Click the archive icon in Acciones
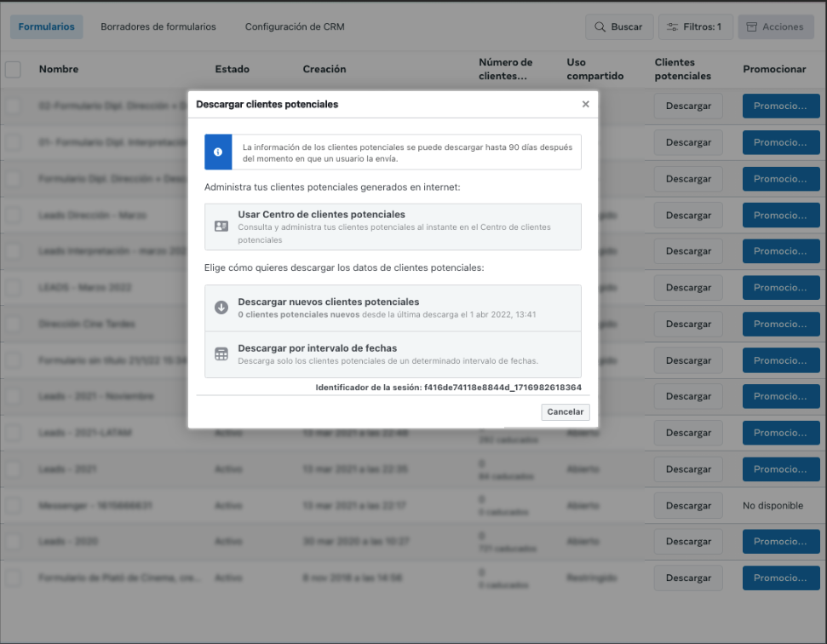Image resolution: width=827 pixels, height=644 pixels. pos(751,27)
